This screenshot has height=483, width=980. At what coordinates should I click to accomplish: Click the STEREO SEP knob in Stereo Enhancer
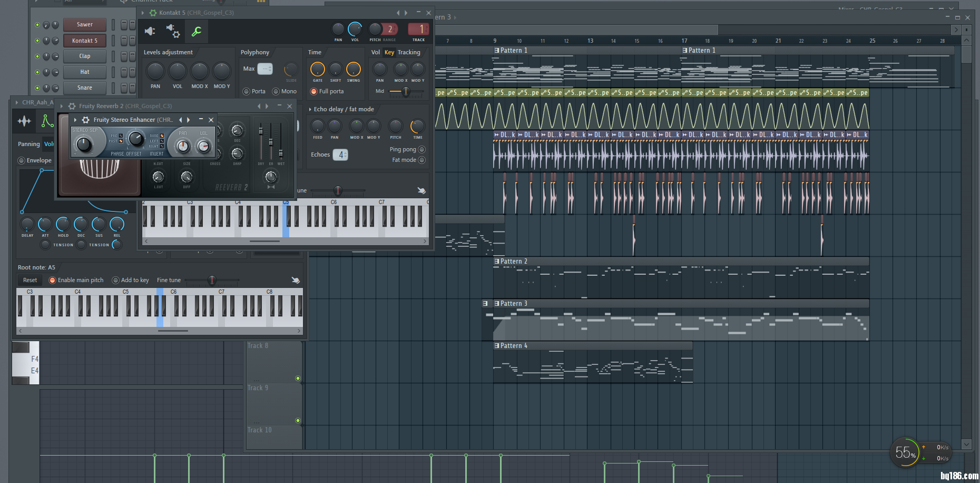pos(84,144)
